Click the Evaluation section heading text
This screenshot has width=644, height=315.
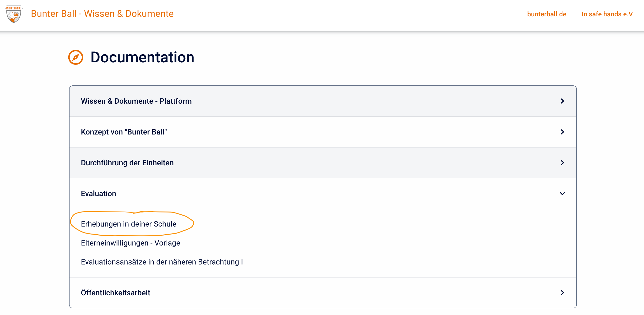98,194
